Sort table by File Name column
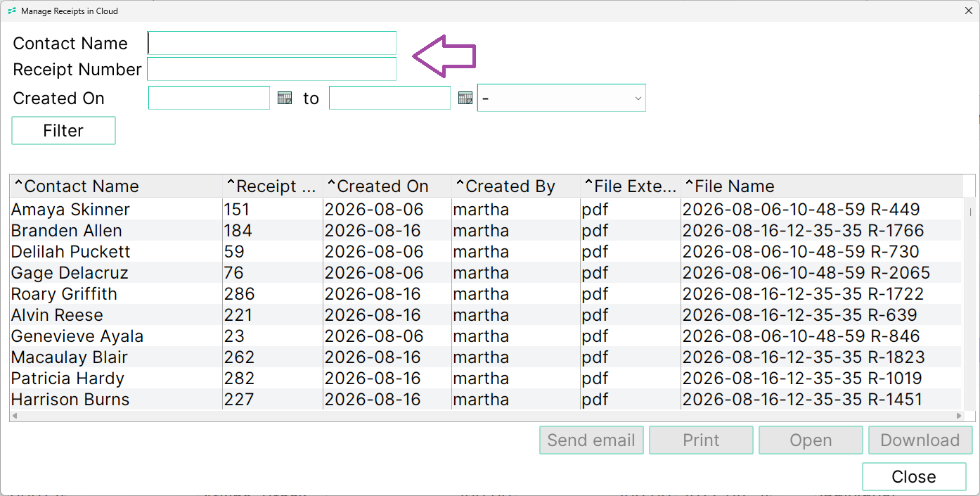The image size is (980, 496). 822,186
